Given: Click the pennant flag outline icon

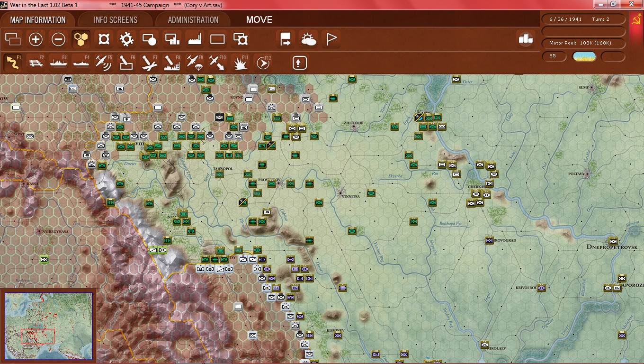Looking at the screenshot, I should pos(331,39).
